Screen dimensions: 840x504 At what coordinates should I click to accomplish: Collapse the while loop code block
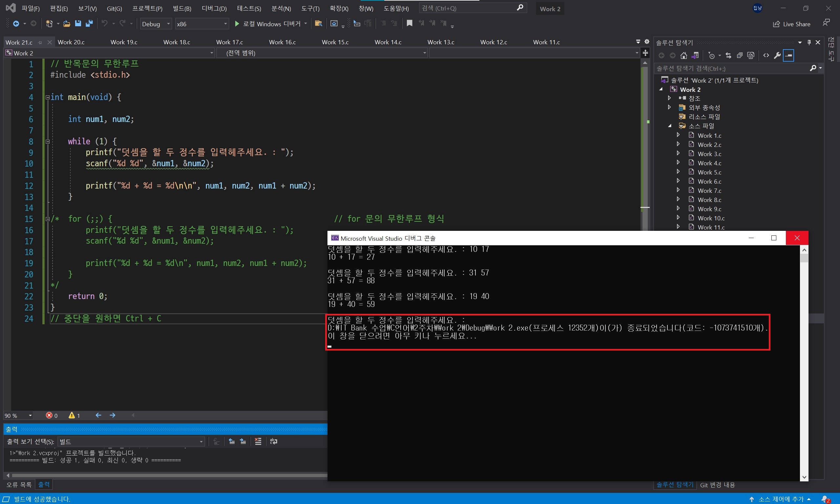48,142
